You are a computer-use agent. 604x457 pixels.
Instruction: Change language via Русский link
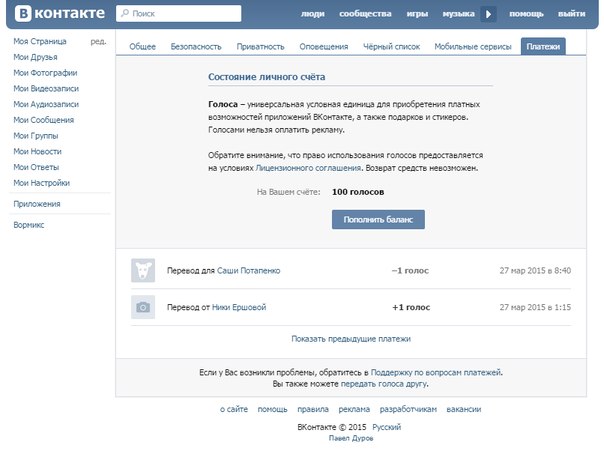point(386,427)
